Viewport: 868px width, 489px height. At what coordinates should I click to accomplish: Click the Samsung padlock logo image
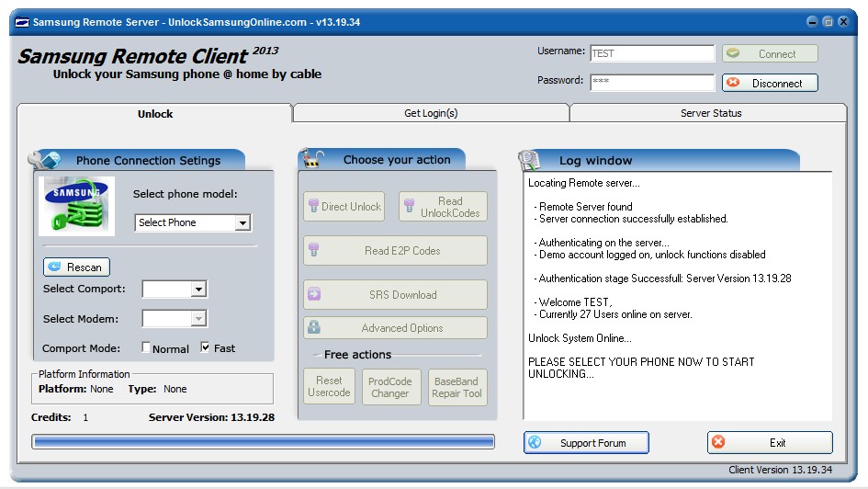76,206
